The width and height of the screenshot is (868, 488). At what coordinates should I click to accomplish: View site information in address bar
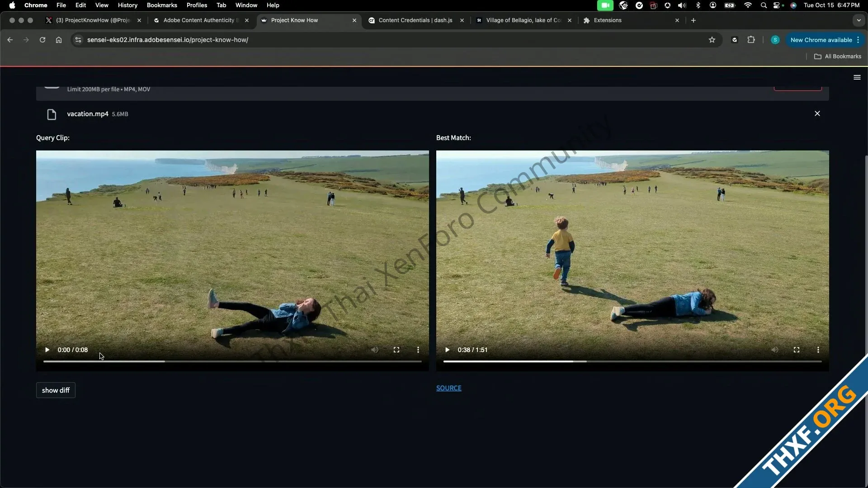tap(78, 40)
